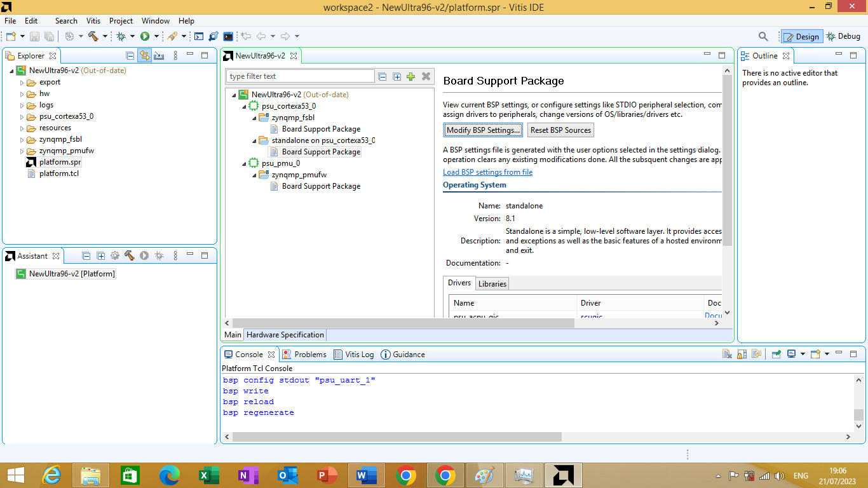
Task: Select Board Support Package under zynqmp_pmufw
Action: point(321,186)
